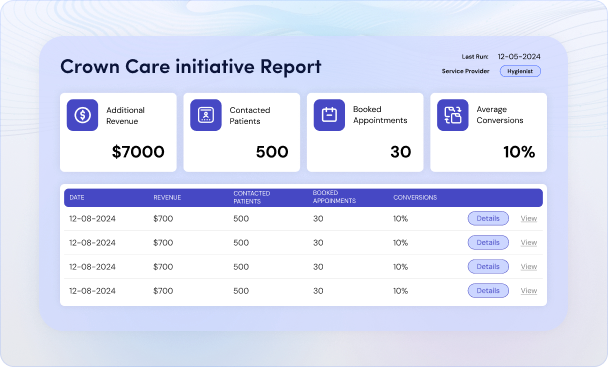Open Details for the first table row

pos(488,218)
